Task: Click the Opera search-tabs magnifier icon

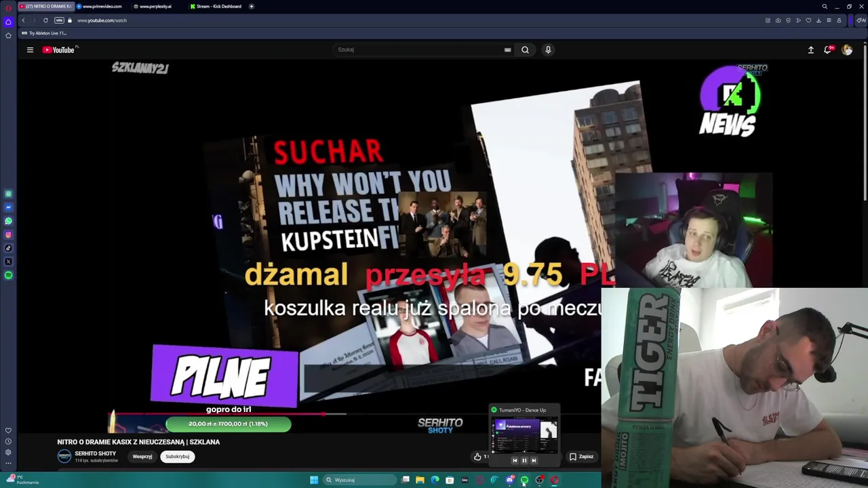Action: point(825,6)
